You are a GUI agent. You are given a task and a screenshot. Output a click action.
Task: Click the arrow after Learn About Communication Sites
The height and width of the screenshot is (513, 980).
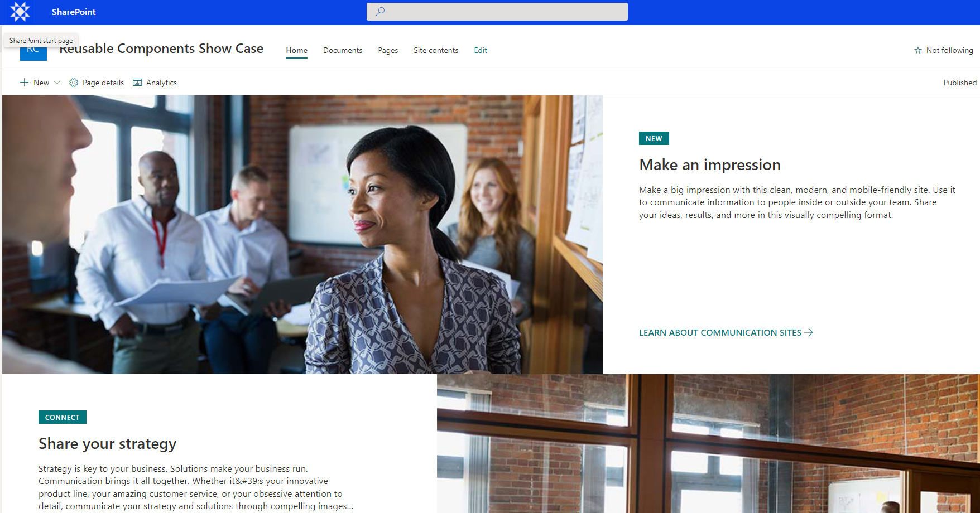(809, 332)
